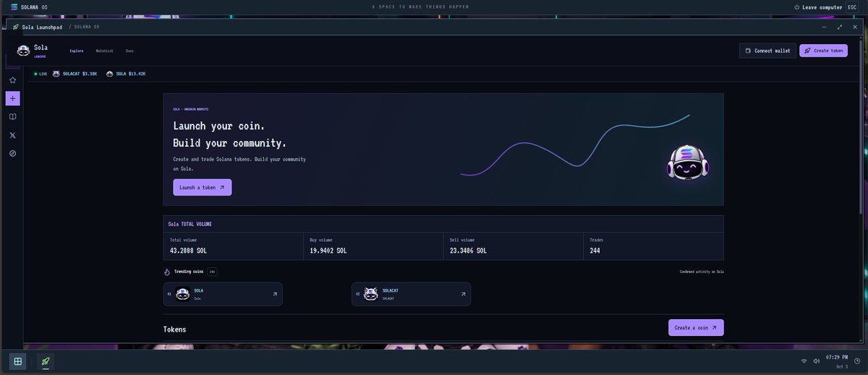
Task: Click the Tokens section heading
Action: pyautogui.click(x=174, y=329)
